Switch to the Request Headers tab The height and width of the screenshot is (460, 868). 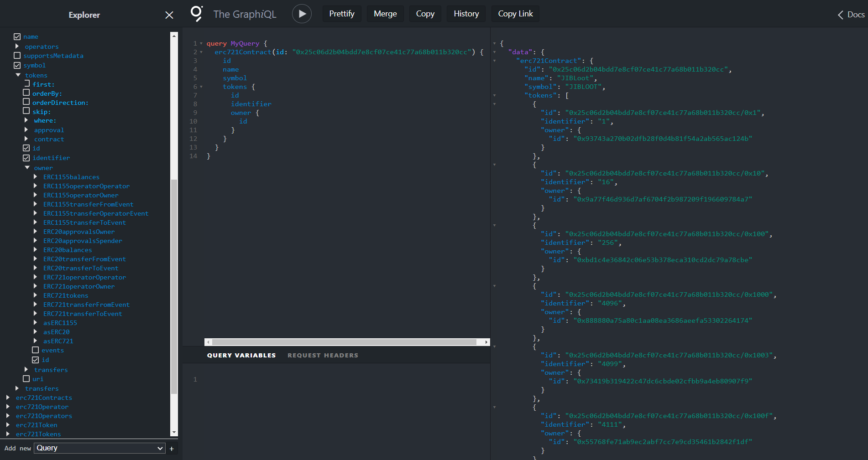coord(323,355)
